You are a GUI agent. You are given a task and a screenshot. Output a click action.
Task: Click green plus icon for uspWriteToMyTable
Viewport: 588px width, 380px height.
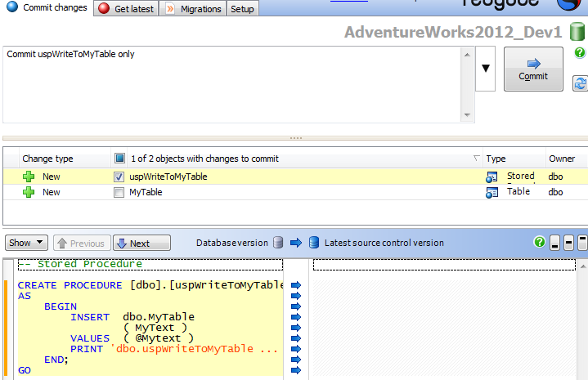(x=29, y=177)
